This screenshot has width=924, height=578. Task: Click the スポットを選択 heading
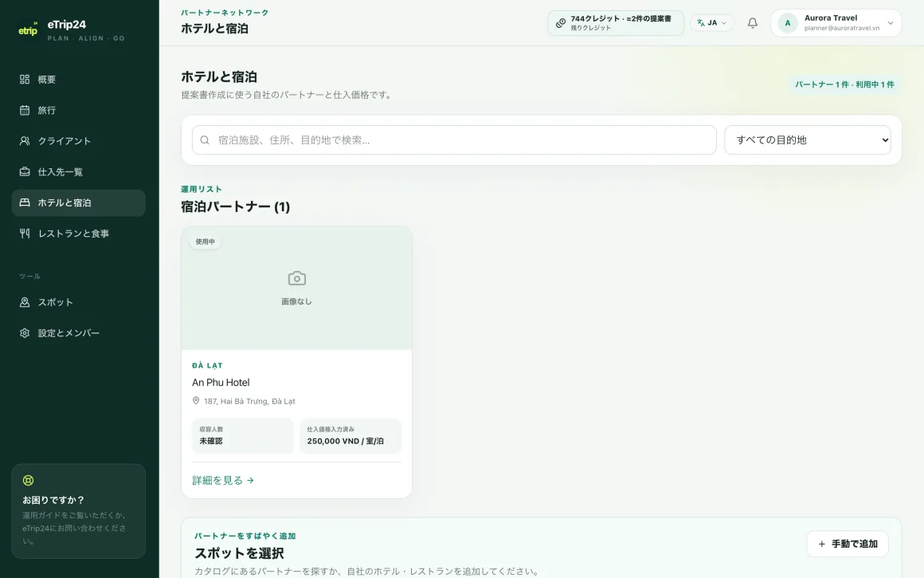click(239, 553)
